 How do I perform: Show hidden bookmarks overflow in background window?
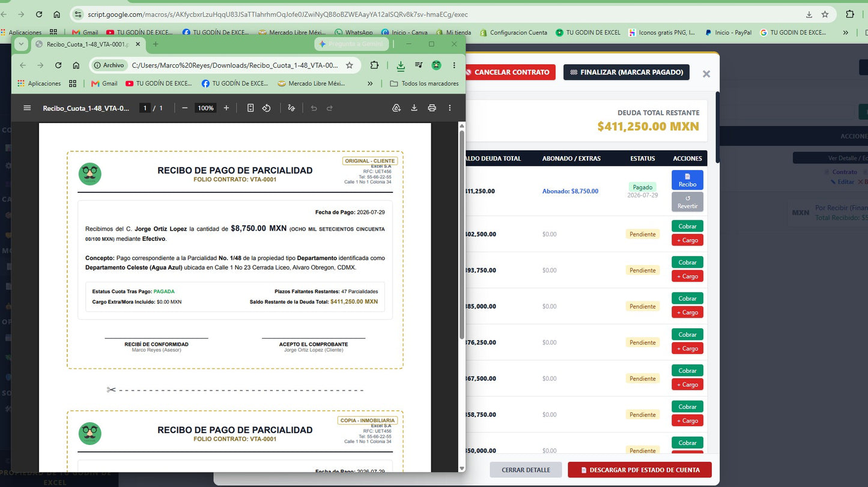pyautogui.click(x=846, y=32)
